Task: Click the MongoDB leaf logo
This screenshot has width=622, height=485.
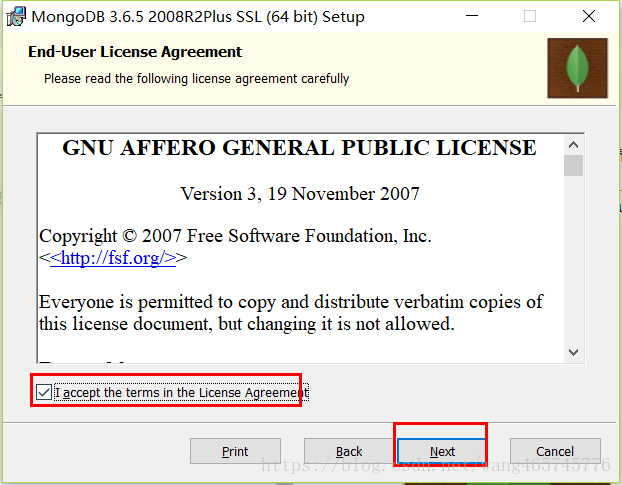Action: tap(577, 68)
